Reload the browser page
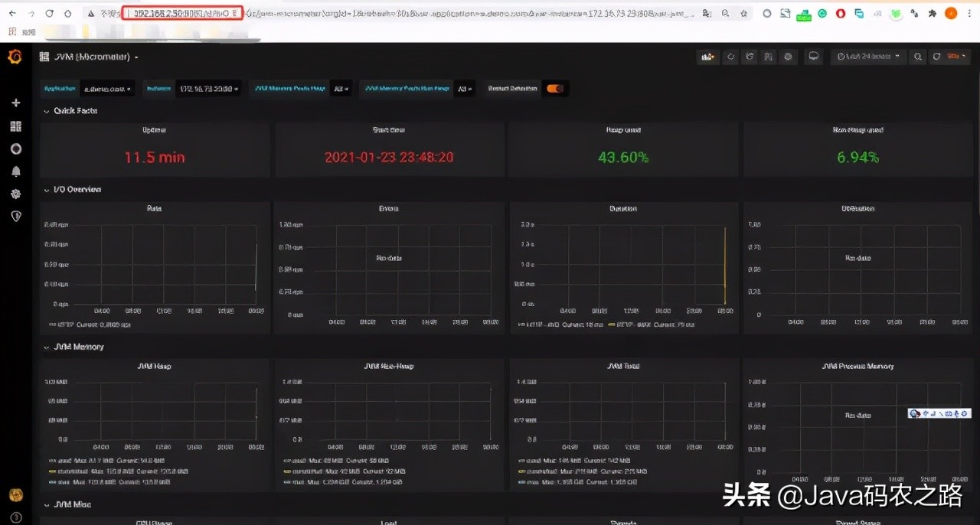This screenshot has height=525, width=980. coord(50,14)
